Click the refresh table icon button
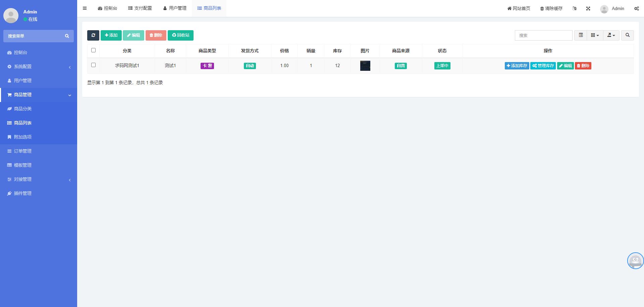Viewport: 644px width, 307px height. (x=93, y=35)
